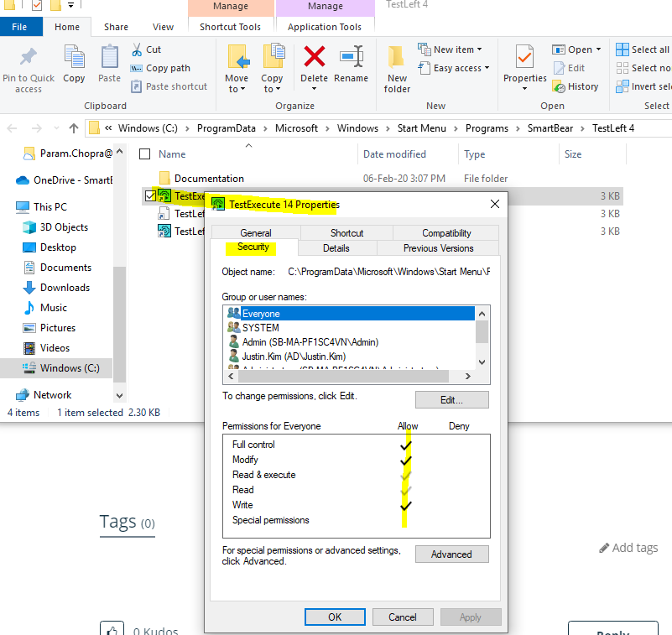The image size is (672, 635).
Task: Select SYSTEM in user names list
Action: (261, 328)
